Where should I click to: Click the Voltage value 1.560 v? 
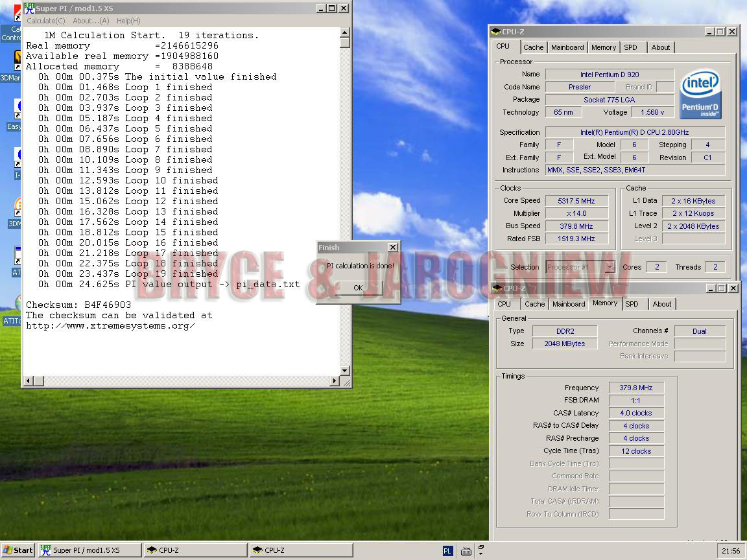pyautogui.click(x=653, y=112)
